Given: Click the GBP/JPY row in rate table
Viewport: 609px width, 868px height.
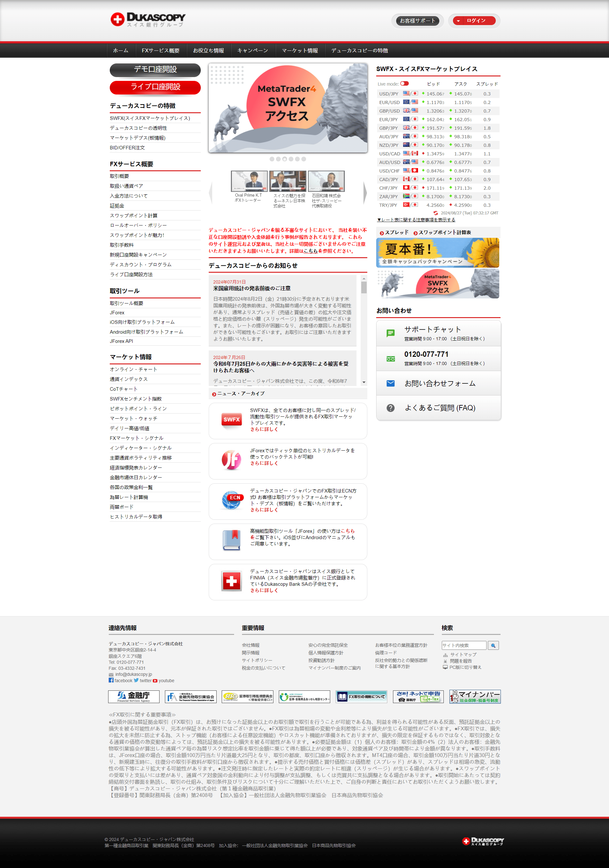Looking at the screenshot, I should (438, 128).
